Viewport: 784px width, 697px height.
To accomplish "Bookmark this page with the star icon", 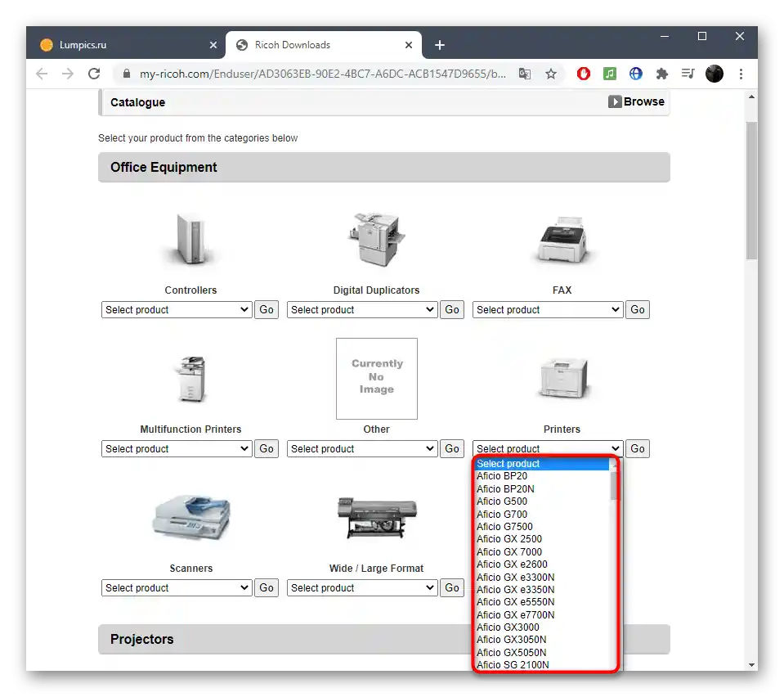I will [x=551, y=74].
